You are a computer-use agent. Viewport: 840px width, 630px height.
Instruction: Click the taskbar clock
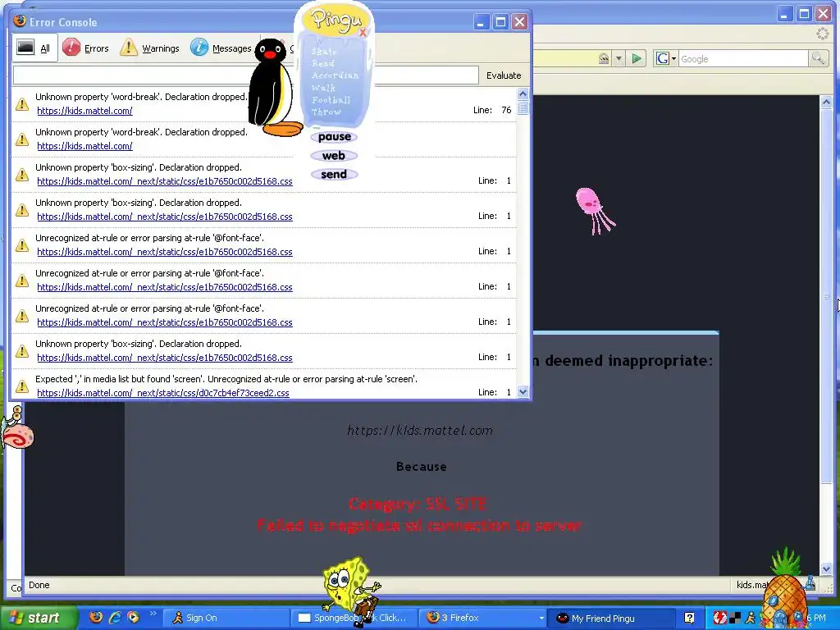pos(817,618)
